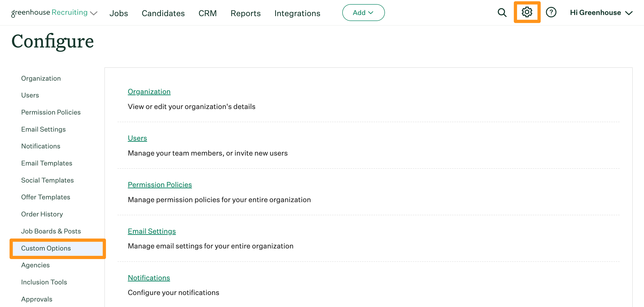The width and height of the screenshot is (644, 307).
Task: Click the Organization sidebar menu item
Action: click(x=41, y=78)
